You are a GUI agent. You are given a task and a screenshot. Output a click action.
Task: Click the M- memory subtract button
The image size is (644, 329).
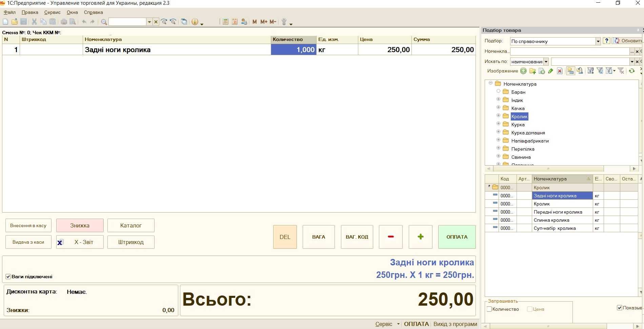coord(273,22)
